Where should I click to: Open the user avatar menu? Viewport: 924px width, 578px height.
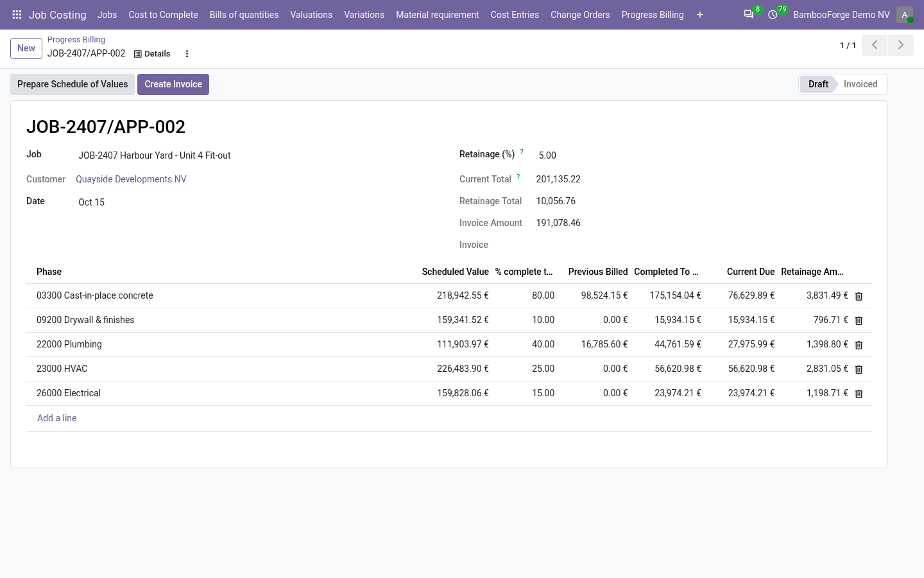pyautogui.click(x=905, y=15)
